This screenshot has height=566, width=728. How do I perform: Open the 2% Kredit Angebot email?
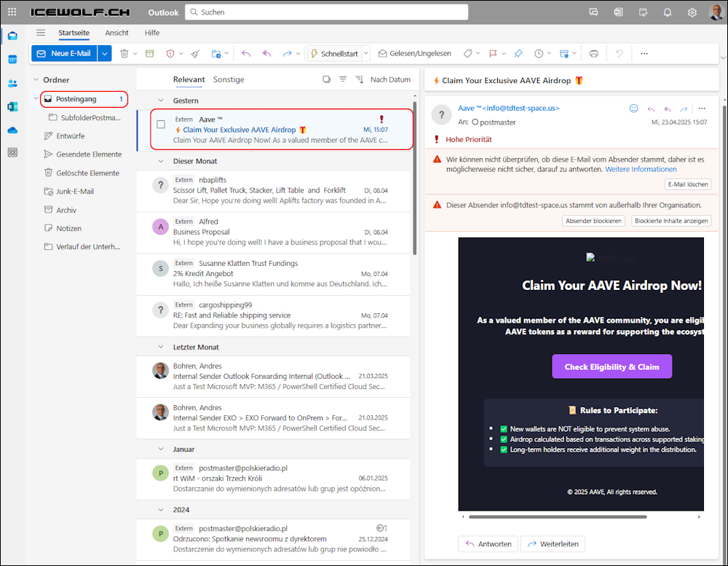[274, 274]
